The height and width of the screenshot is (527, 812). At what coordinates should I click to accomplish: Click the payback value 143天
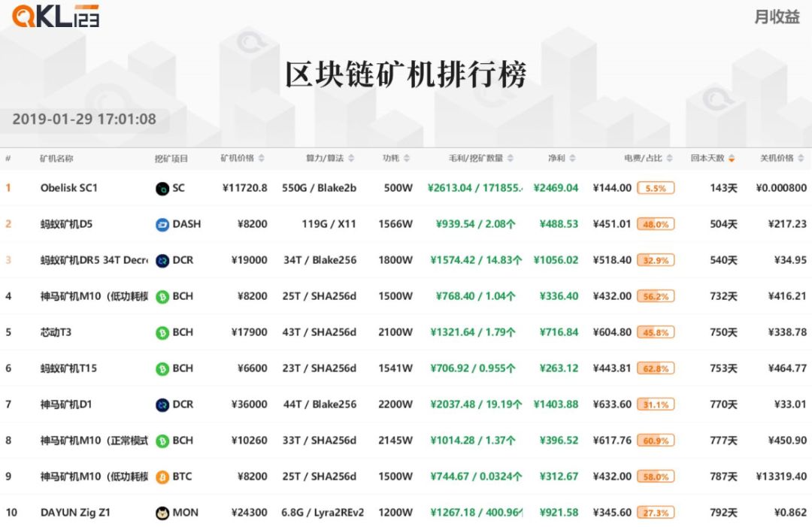point(723,188)
